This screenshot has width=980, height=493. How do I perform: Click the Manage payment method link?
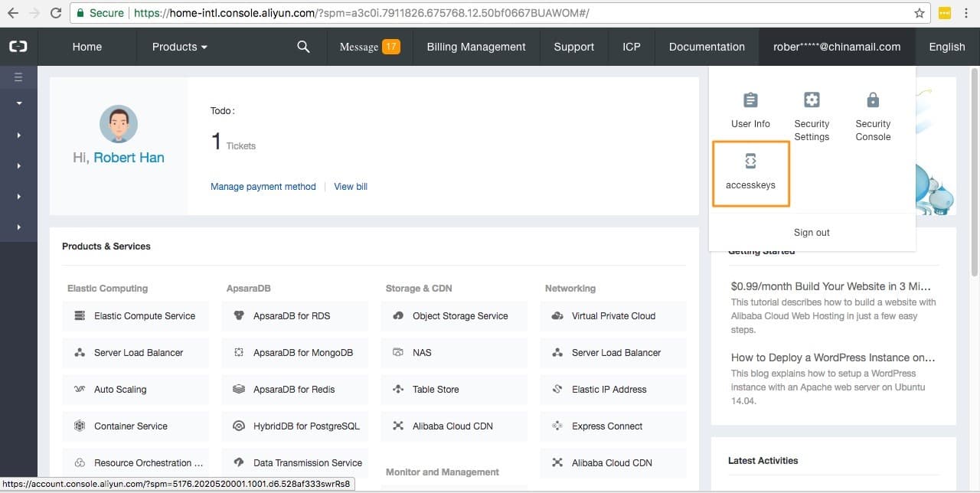[x=263, y=186]
